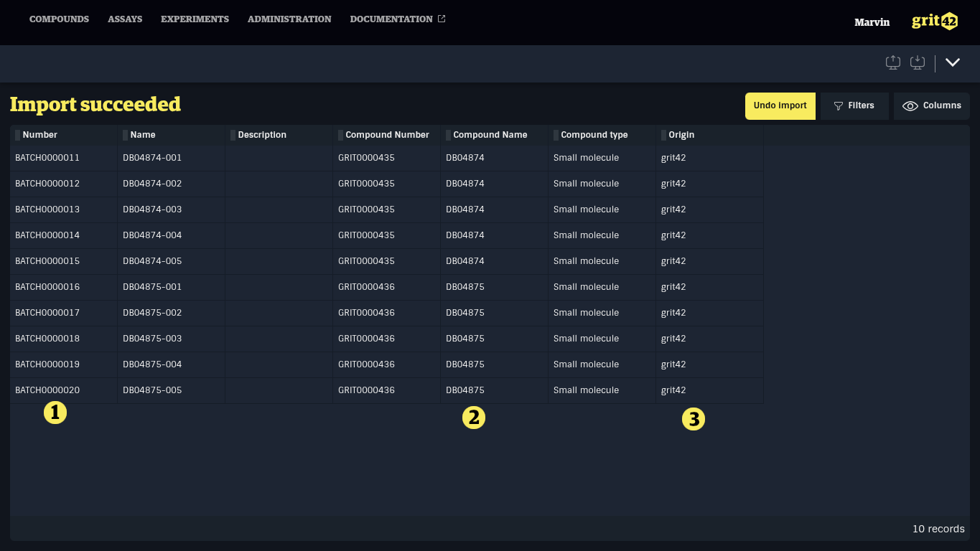Expand the toolbar chevron down arrow
980x551 pixels.
pyautogui.click(x=953, y=62)
